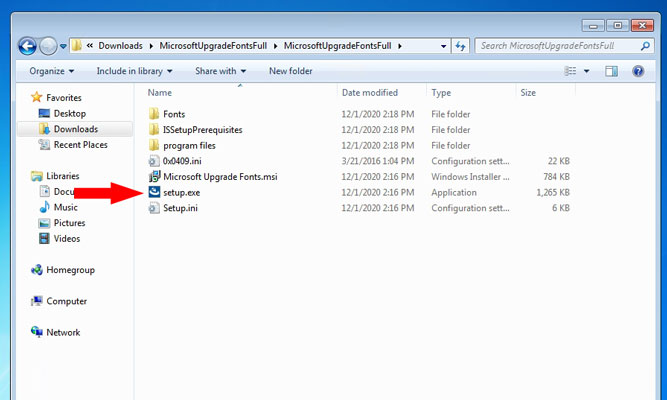Select the ISSetupPrerequisites folder icon
The image size is (667, 400).
pyautogui.click(x=154, y=129)
